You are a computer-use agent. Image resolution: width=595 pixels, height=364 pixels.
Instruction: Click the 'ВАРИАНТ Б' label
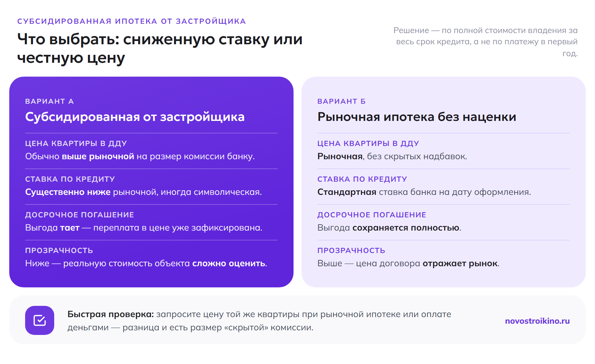[341, 101]
